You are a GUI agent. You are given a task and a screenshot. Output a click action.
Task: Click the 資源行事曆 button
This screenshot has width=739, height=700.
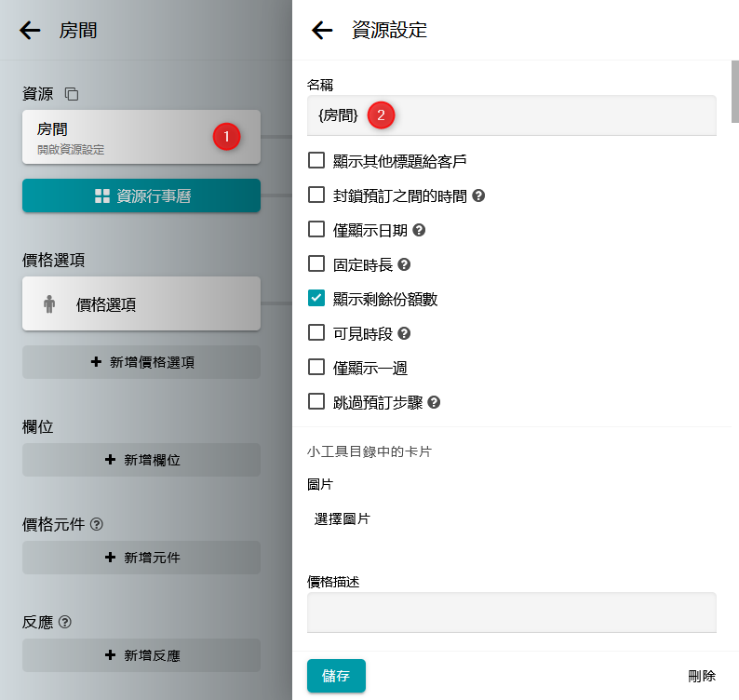pos(141,195)
